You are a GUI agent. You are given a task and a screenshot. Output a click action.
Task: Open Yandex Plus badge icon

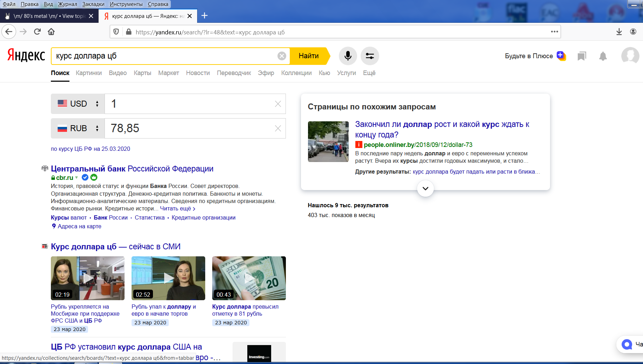tap(561, 56)
